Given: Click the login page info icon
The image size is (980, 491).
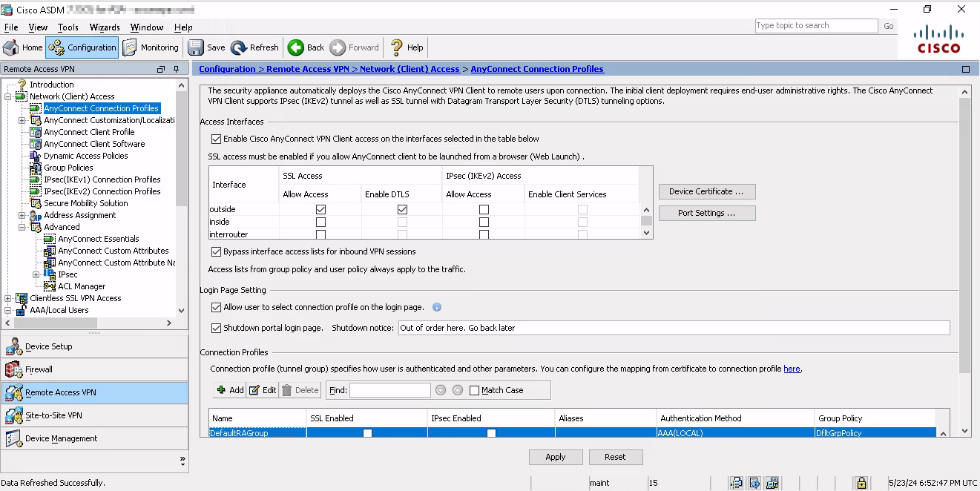Looking at the screenshot, I should [x=437, y=307].
